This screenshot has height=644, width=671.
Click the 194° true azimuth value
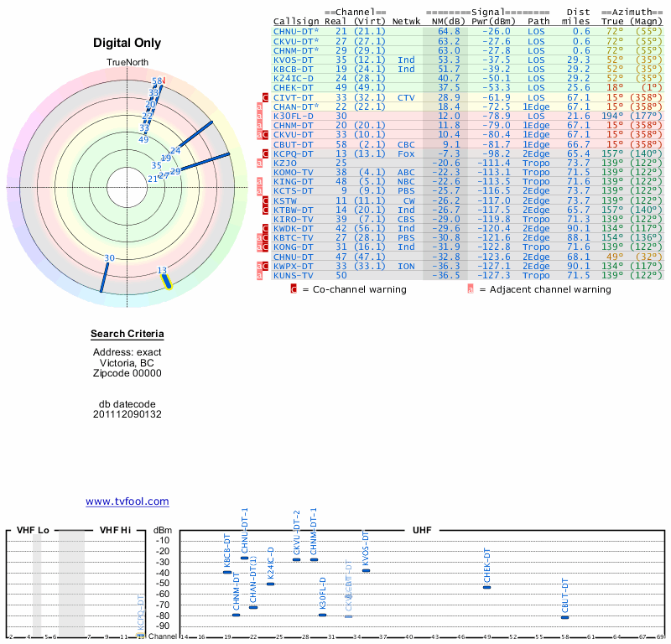pos(612,116)
